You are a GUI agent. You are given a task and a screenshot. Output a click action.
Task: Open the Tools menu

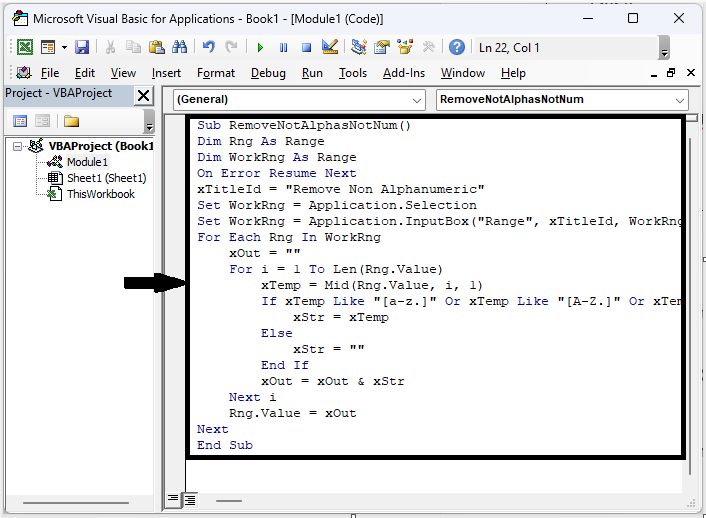click(353, 73)
